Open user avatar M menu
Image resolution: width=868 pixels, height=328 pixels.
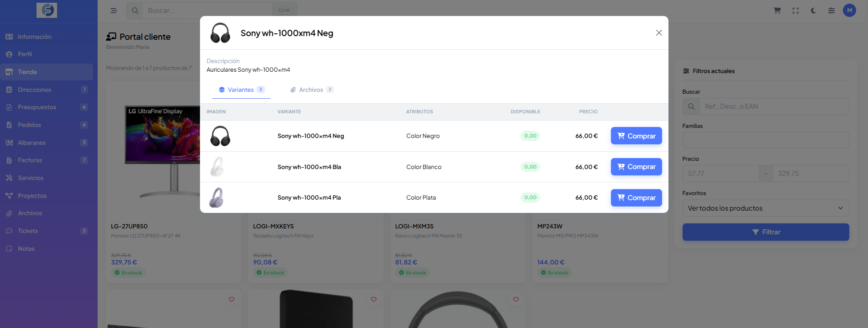[x=849, y=11]
